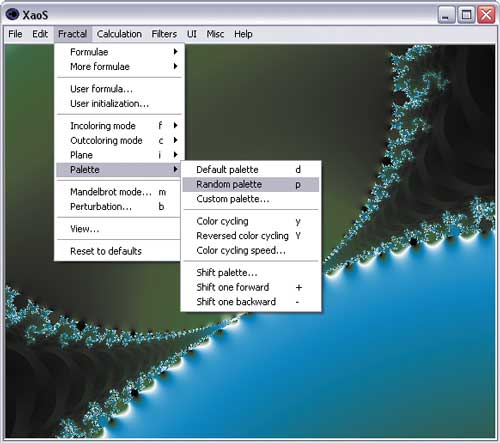
Task: Open the Incoloring mode submenu
Action: [119, 126]
